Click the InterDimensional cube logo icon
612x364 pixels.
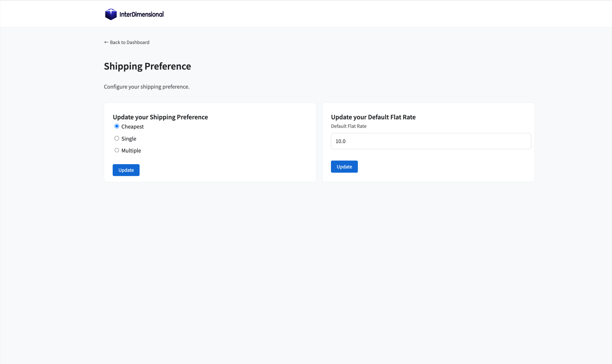[111, 14]
